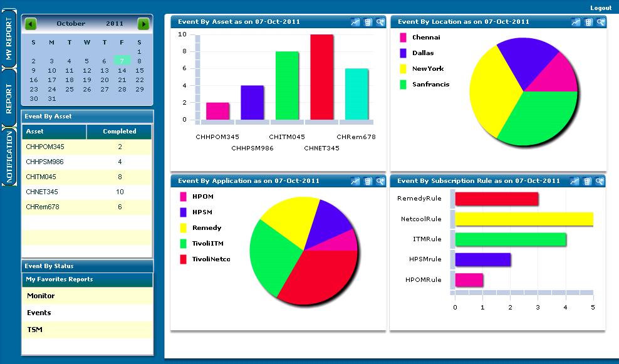Click zoom icon in Event By Application panel
The image size is (619, 364).
380,181
